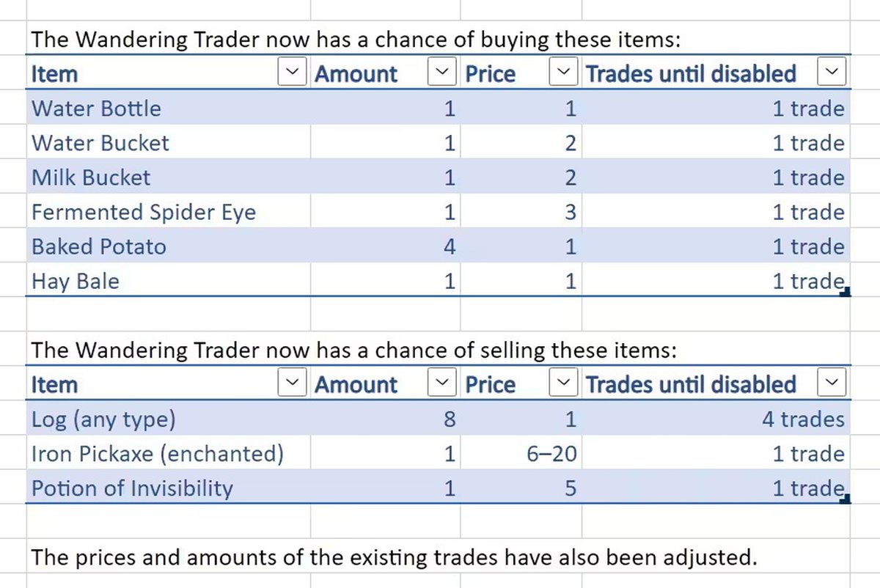Click the selling table's corner resize handle
The height and width of the screenshot is (588, 880).
point(846,500)
